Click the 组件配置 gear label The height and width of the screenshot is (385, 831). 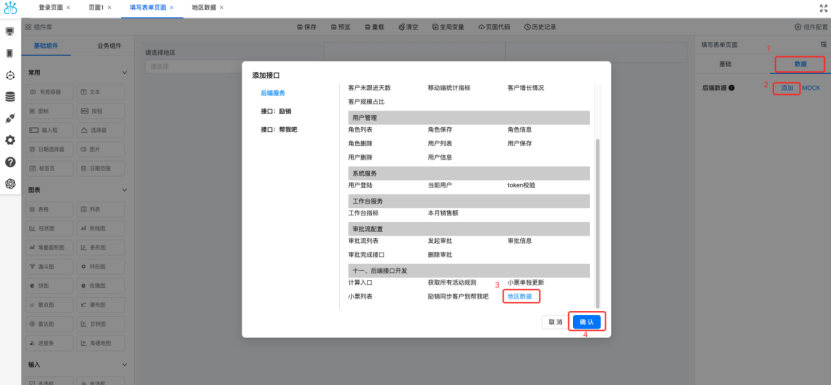(810, 27)
